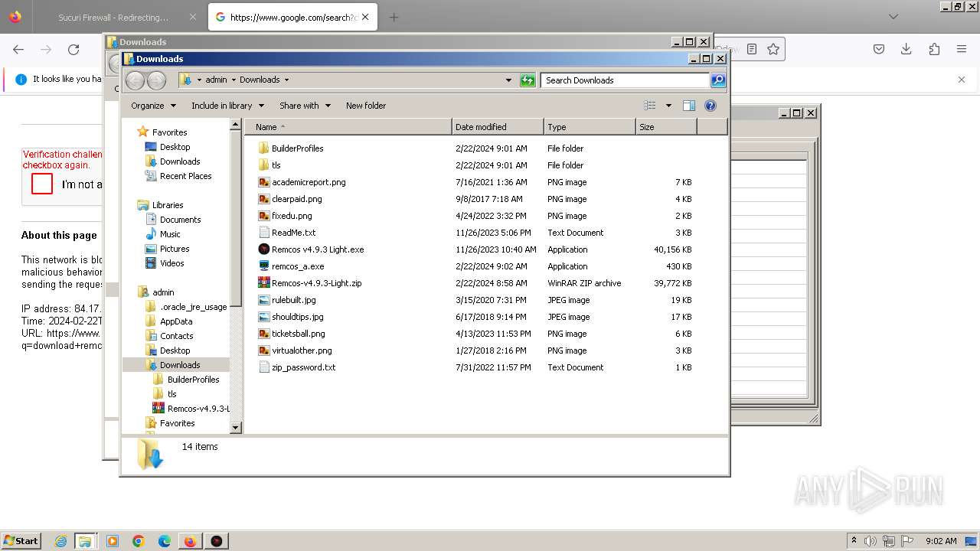Select fixedu.png file
Screen dimensions: 980x551
coord(285,216)
